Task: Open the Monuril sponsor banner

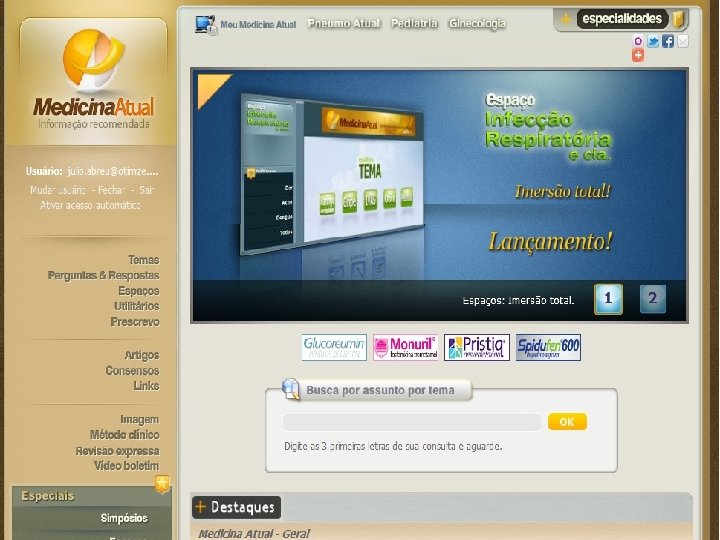Action: coord(405,347)
